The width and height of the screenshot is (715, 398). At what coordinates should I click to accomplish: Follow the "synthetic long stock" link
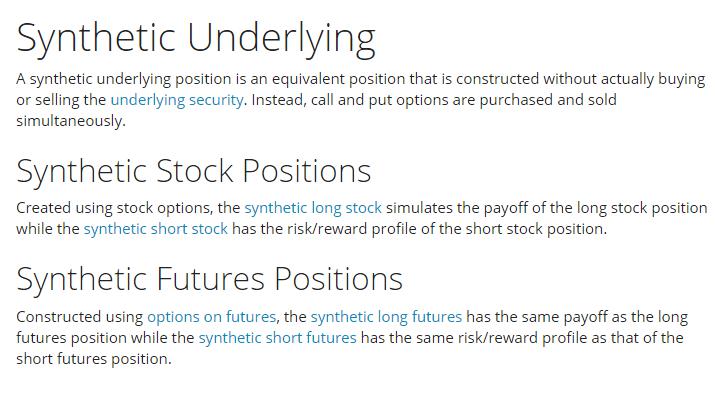tap(313, 208)
